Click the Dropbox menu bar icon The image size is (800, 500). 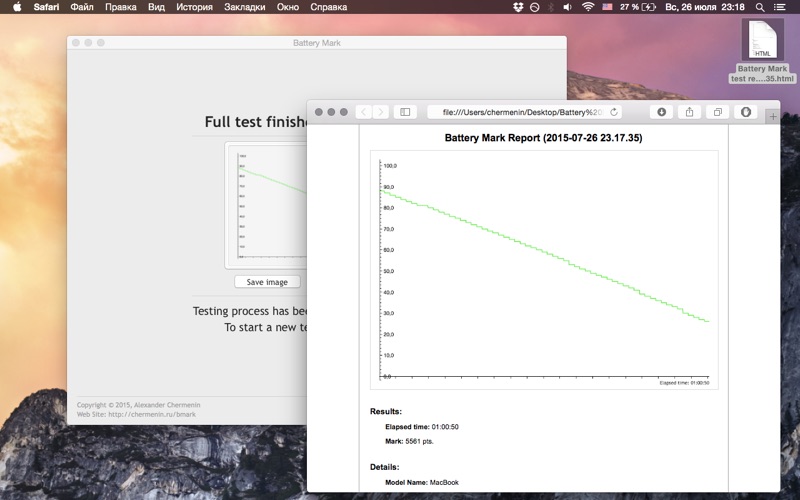coord(518,7)
